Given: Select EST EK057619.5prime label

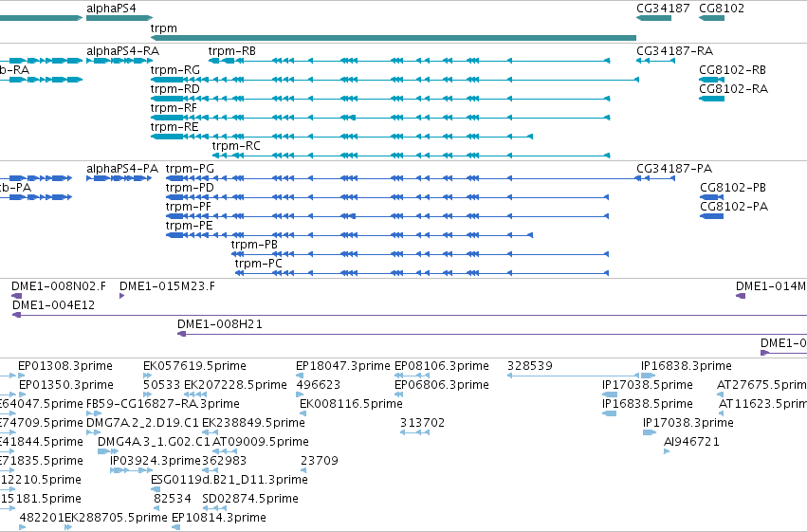Looking at the screenshot, I should (194, 366).
